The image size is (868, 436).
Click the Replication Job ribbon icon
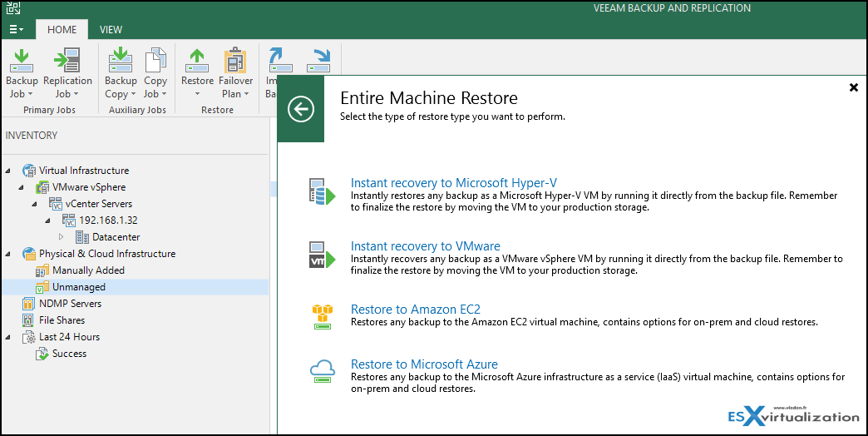point(67,61)
